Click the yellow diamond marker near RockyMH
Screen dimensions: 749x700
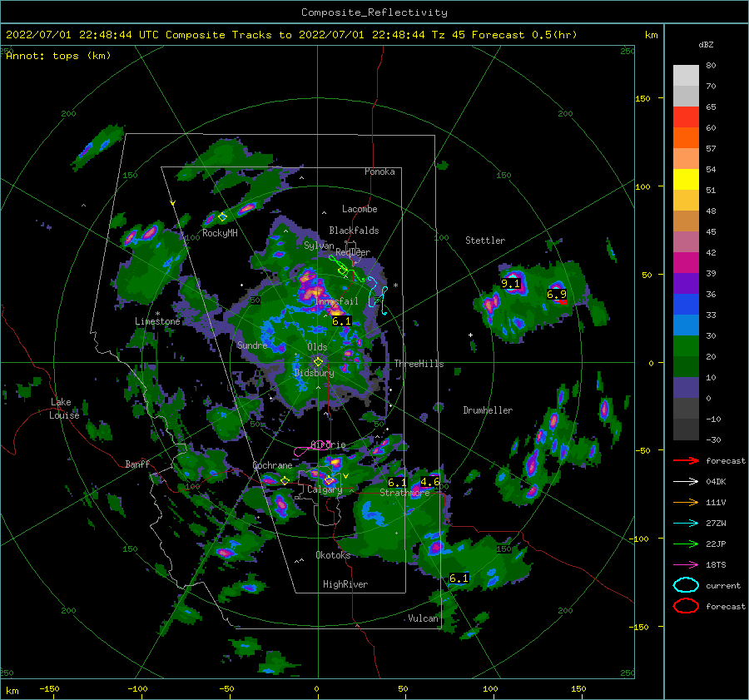[x=222, y=217]
